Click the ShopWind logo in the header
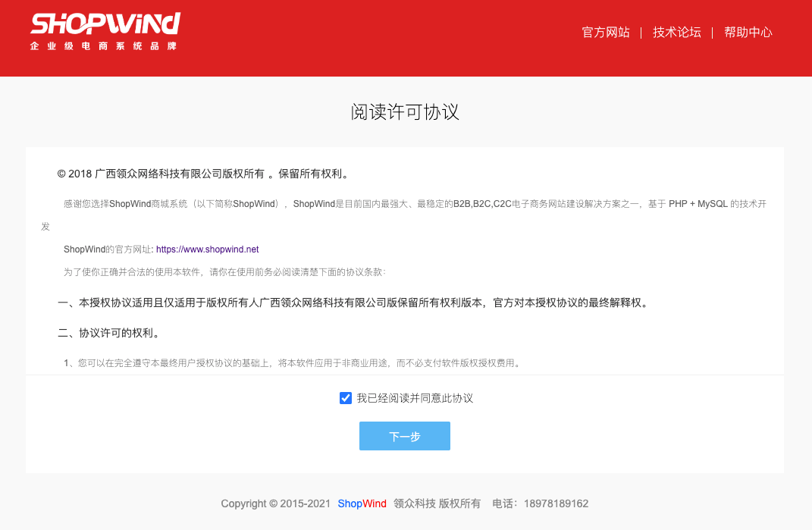This screenshot has width=812, height=530. pyautogui.click(x=105, y=31)
